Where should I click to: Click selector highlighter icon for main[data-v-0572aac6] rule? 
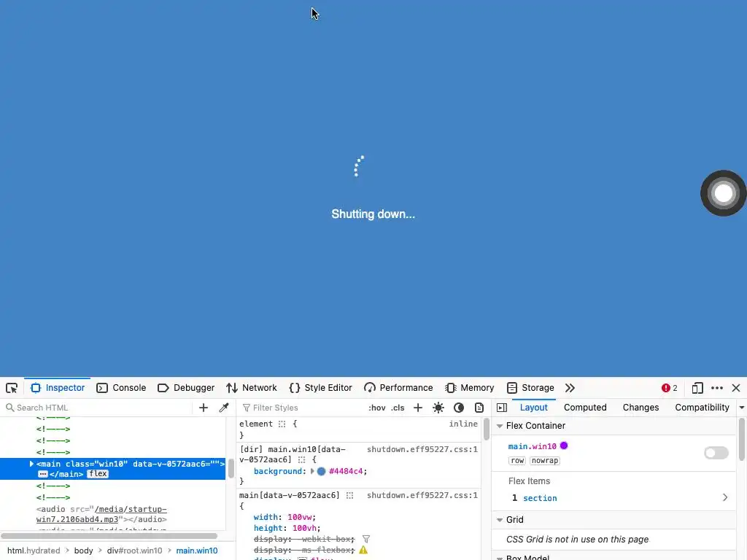(x=349, y=495)
